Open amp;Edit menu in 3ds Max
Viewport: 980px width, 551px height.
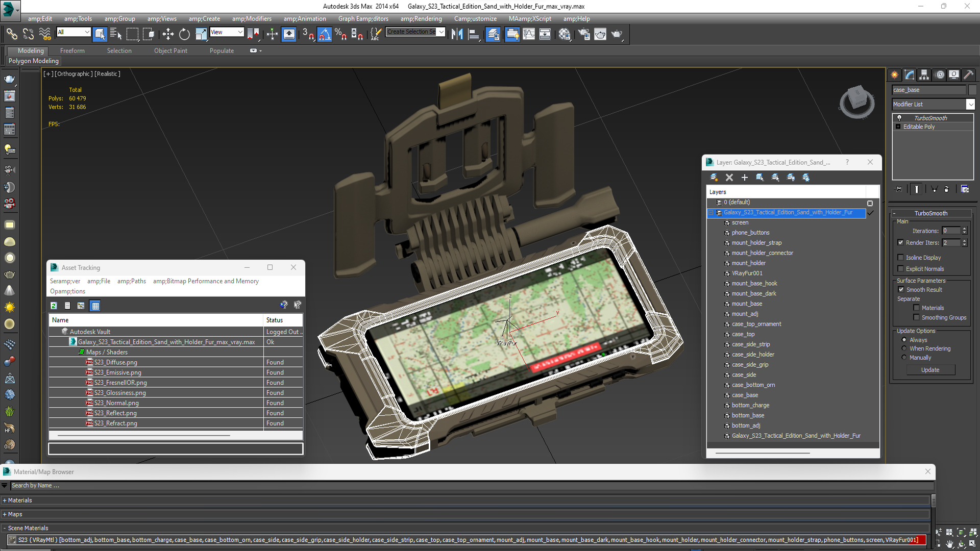point(38,18)
